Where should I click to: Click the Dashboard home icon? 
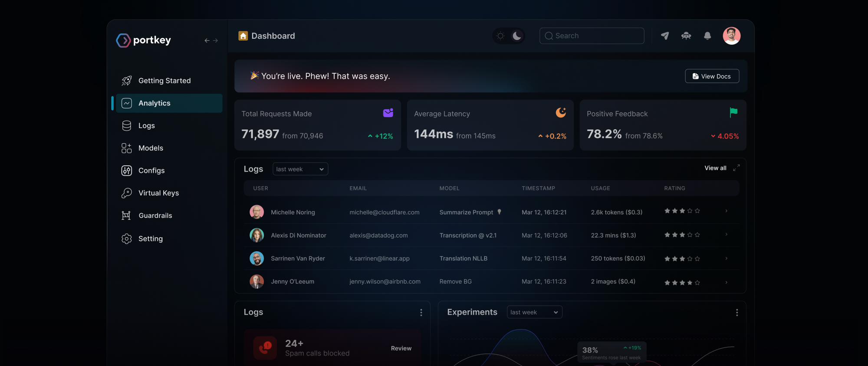pos(243,36)
